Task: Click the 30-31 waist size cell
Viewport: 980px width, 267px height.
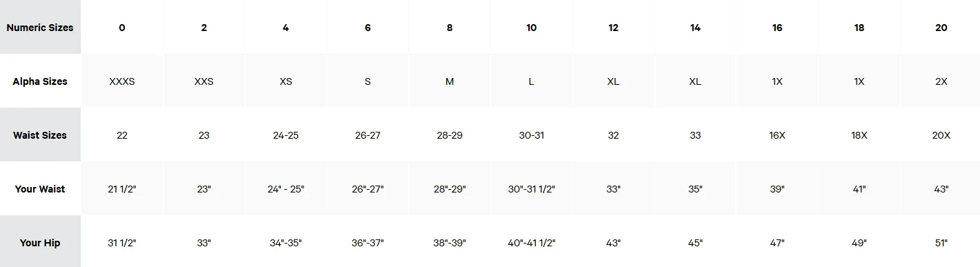Action: (x=531, y=135)
